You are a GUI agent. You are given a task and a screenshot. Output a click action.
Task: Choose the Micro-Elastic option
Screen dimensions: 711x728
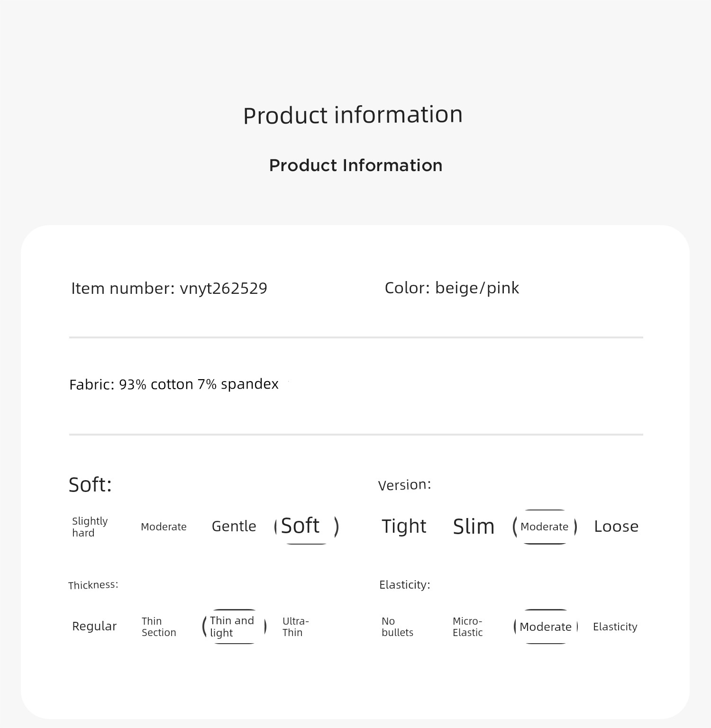tap(467, 627)
